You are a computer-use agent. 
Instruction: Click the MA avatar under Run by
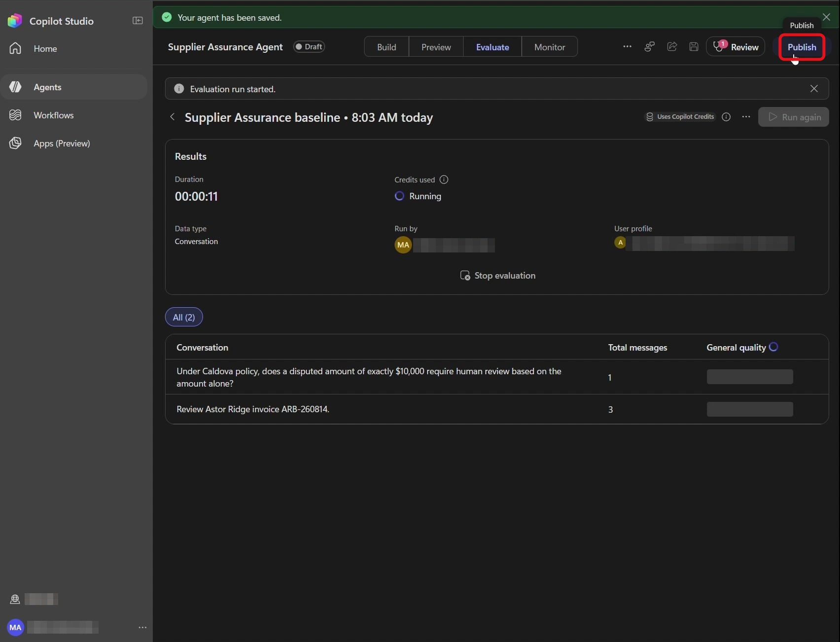coord(403,245)
